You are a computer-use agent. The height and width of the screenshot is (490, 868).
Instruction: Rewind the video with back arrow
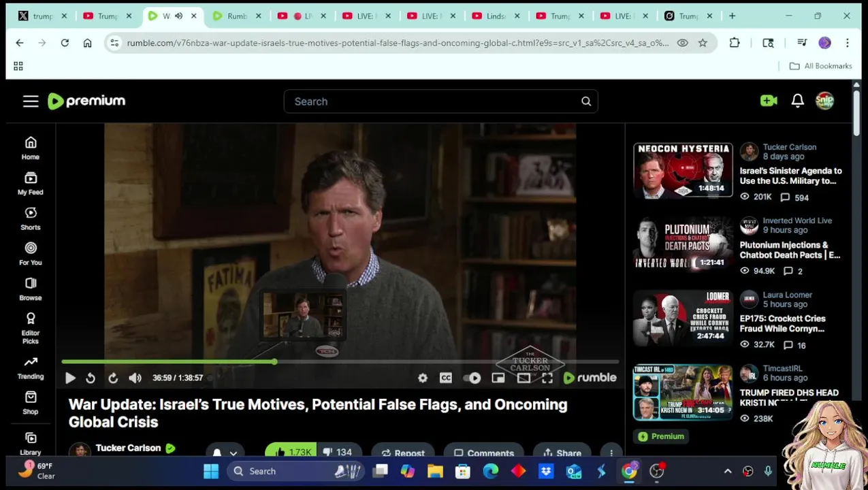(x=91, y=378)
